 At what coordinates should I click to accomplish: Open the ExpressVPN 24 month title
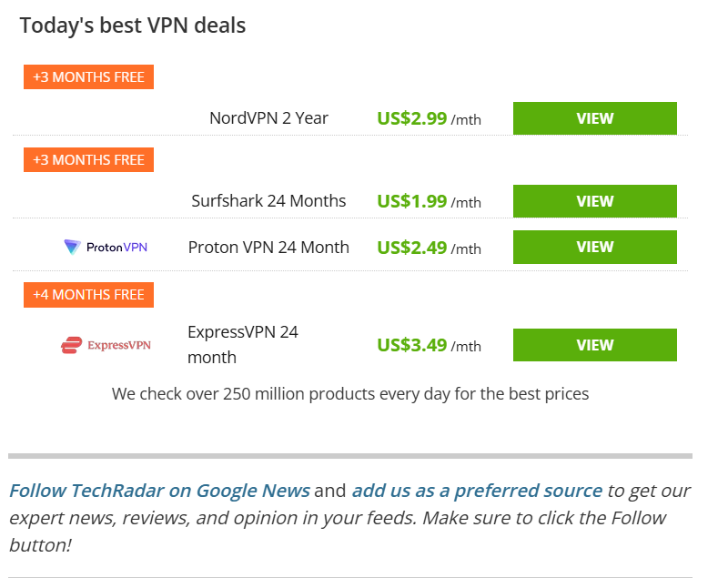(243, 344)
